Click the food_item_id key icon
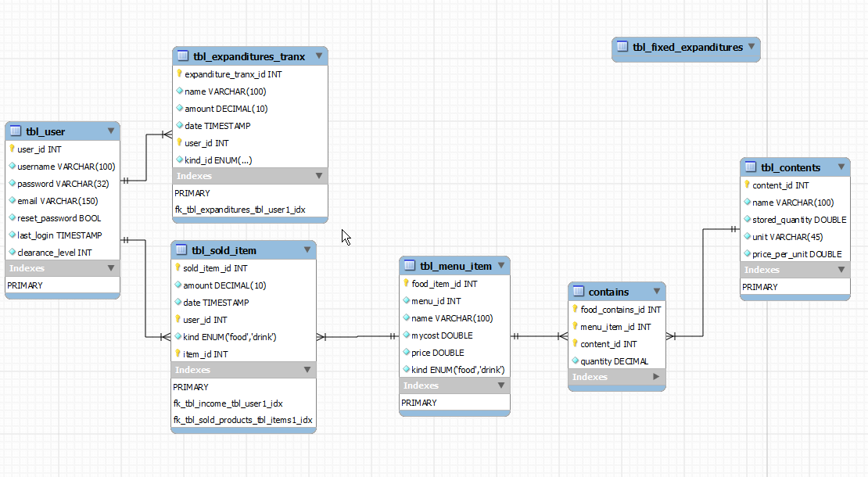868x477 pixels. (x=407, y=283)
